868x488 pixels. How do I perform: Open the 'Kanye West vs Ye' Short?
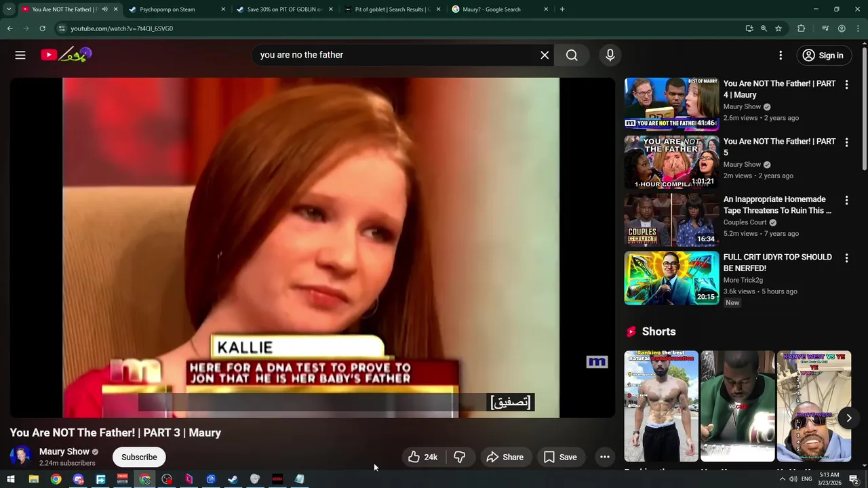pos(814,406)
